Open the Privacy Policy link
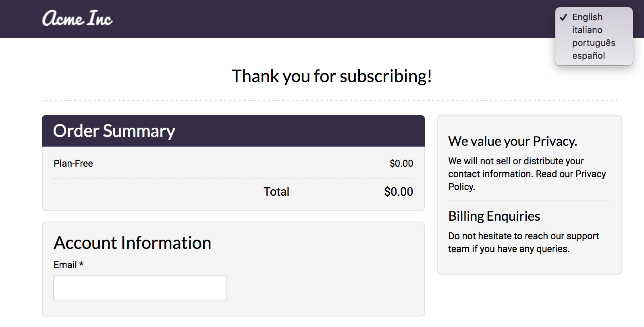 590,174
